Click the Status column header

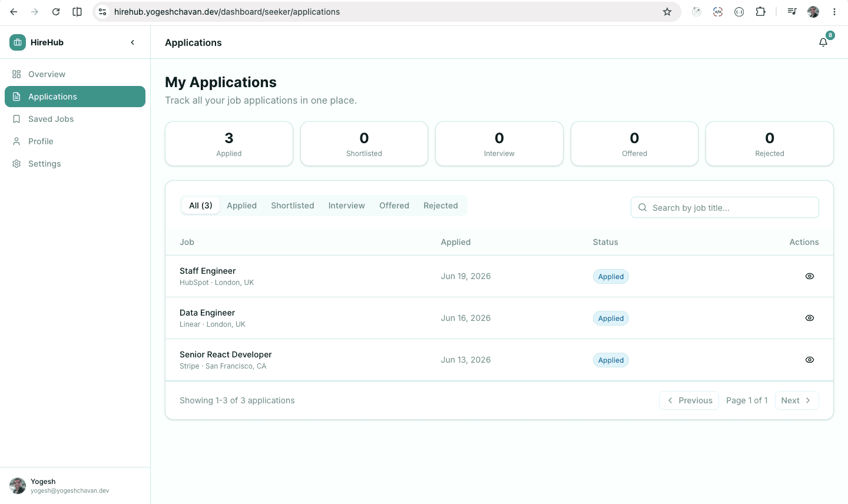click(605, 242)
